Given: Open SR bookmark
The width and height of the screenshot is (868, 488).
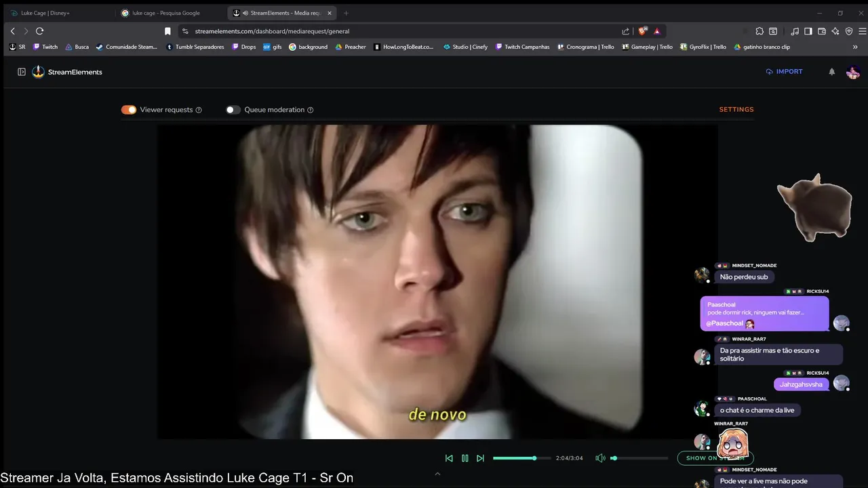Looking at the screenshot, I should point(17,47).
